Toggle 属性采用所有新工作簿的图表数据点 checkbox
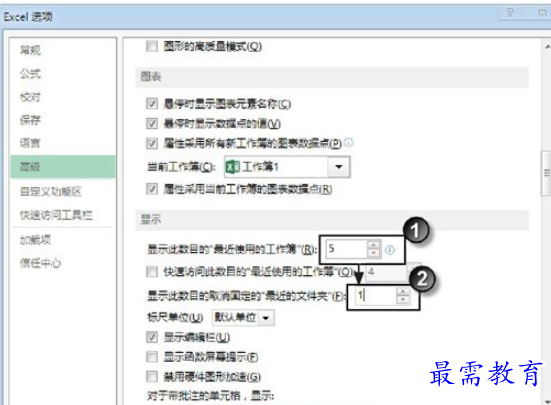The width and height of the screenshot is (551, 405). 152,143
